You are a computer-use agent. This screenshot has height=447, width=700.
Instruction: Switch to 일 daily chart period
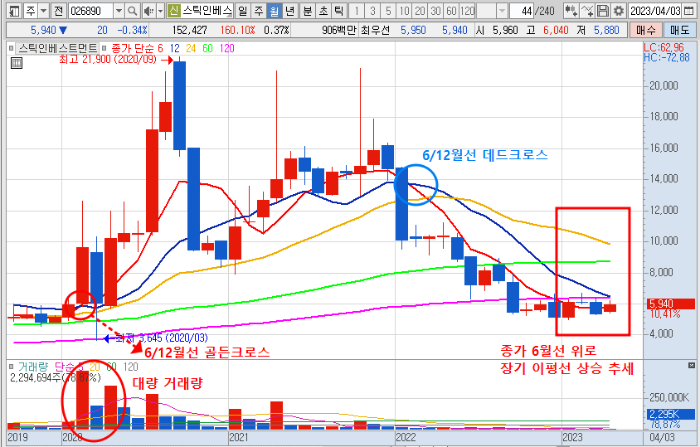(x=242, y=11)
